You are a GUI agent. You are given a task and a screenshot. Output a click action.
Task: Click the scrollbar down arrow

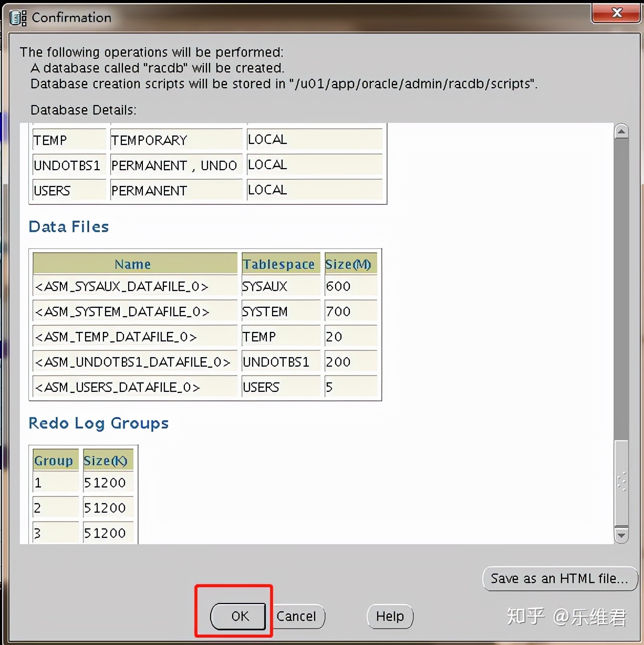coord(621,535)
